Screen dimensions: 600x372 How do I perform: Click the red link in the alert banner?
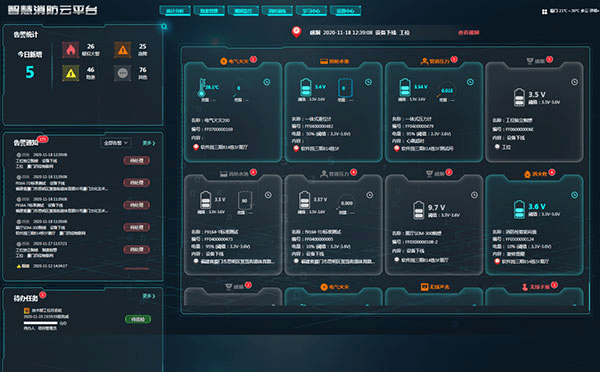(468, 33)
